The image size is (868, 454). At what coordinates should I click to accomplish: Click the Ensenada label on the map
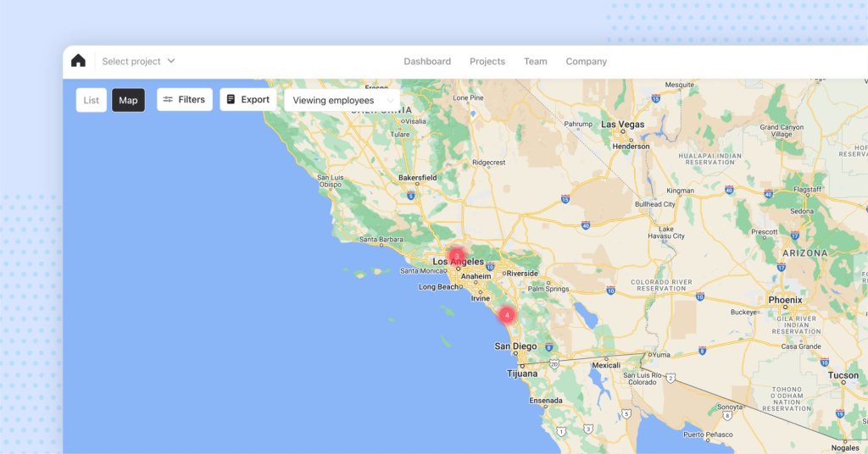coord(546,401)
